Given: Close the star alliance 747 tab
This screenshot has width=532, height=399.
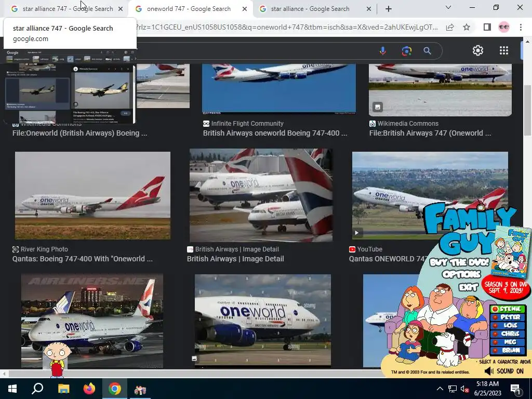Looking at the screenshot, I should pos(121,9).
